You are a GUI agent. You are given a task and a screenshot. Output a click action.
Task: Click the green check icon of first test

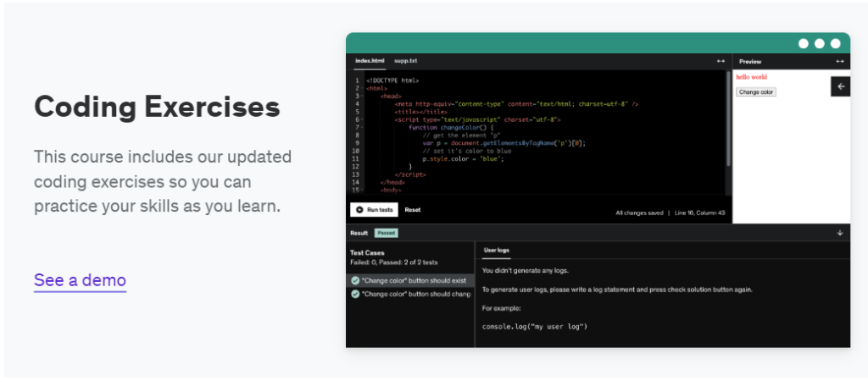(x=355, y=280)
